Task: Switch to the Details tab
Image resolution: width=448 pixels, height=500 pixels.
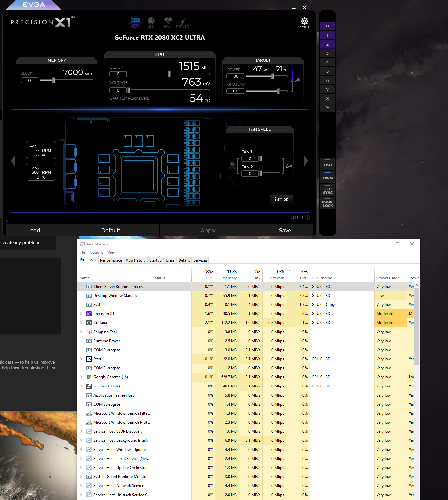Action: click(184, 260)
